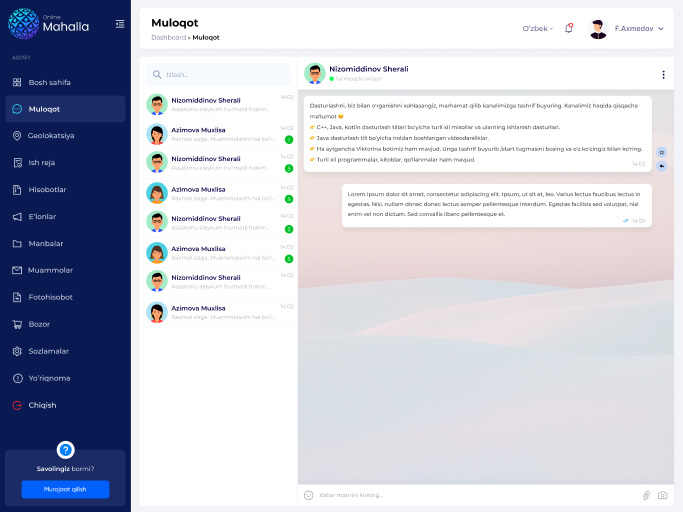Viewport: 683px width, 512px height.
Task: Open notifications bell icon
Action: point(569,28)
